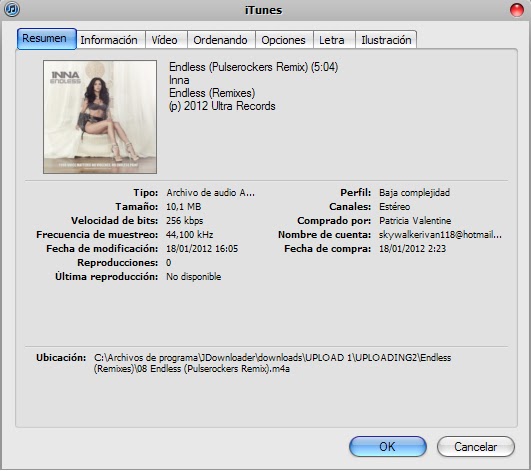The height and width of the screenshot is (473, 531).
Task: Click account name skywalkerivan118@hotmail...
Action: [440, 235]
